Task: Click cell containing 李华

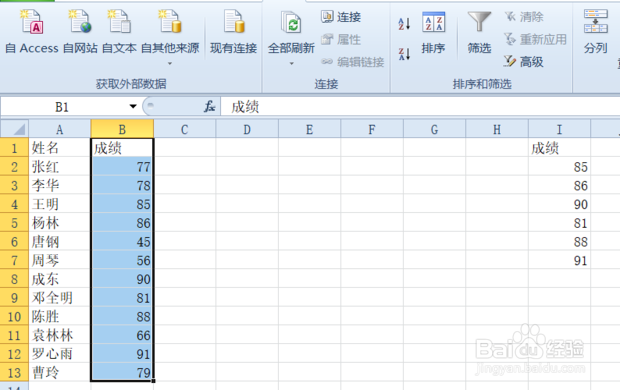Action: coord(60,186)
